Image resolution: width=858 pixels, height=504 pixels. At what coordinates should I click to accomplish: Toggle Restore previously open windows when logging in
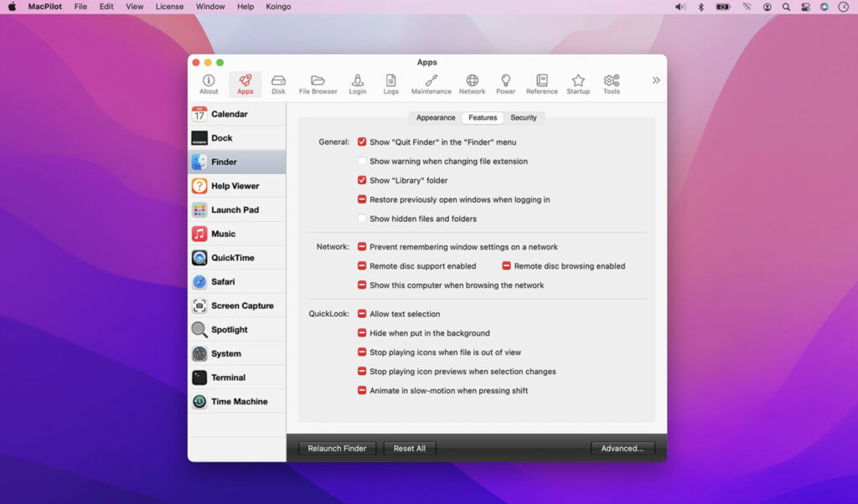pyautogui.click(x=362, y=199)
